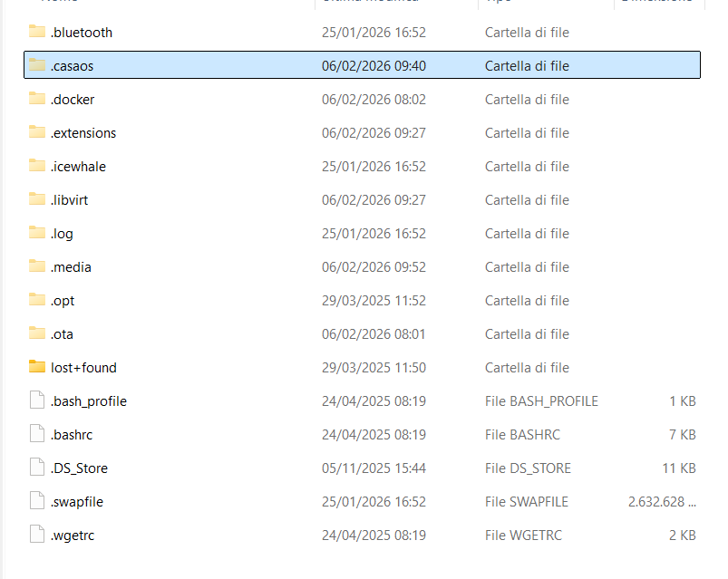Image resolution: width=728 pixels, height=579 pixels.
Task: Click the .extensions folder icon
Action: 36,132
